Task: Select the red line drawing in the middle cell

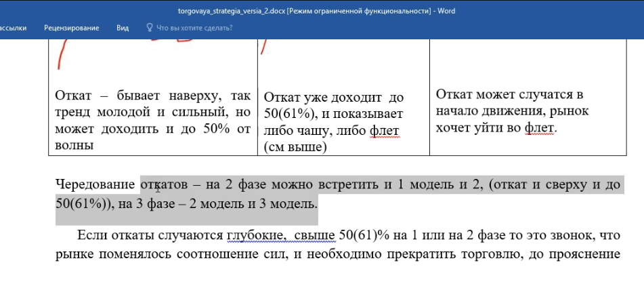Action: click(x=263, y=47)
